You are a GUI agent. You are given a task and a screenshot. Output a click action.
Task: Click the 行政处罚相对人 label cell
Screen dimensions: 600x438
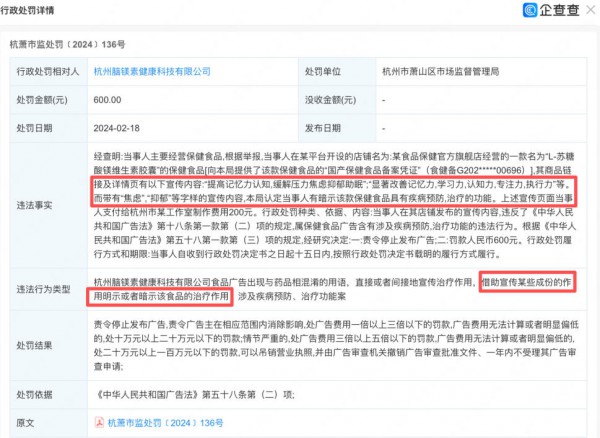tap(49, 72)
